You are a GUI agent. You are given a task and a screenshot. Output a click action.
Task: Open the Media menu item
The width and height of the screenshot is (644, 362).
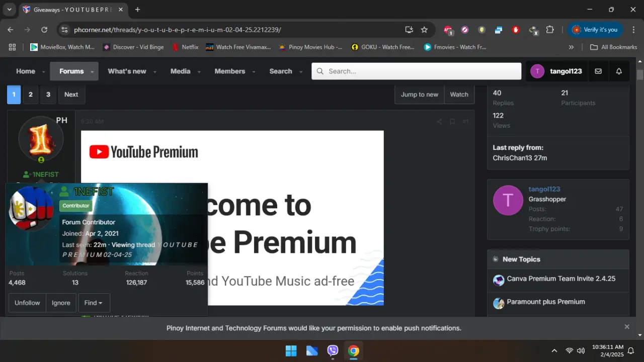[x=180, y=71]
